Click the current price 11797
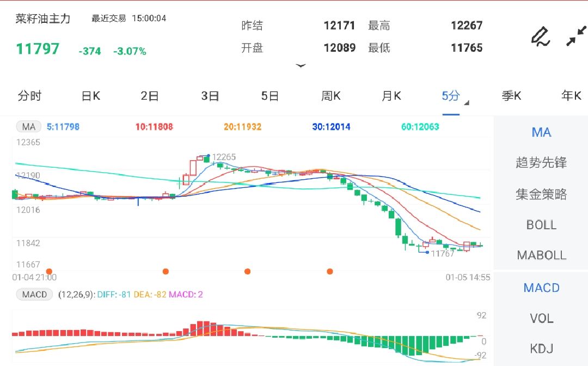Viewport: 588px width, 366px height. (38, 49)
